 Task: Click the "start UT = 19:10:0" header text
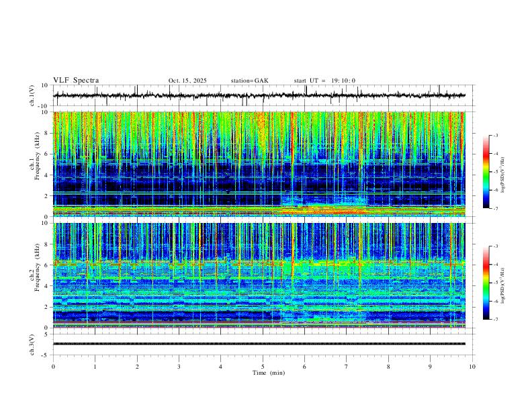coord(324,81)
